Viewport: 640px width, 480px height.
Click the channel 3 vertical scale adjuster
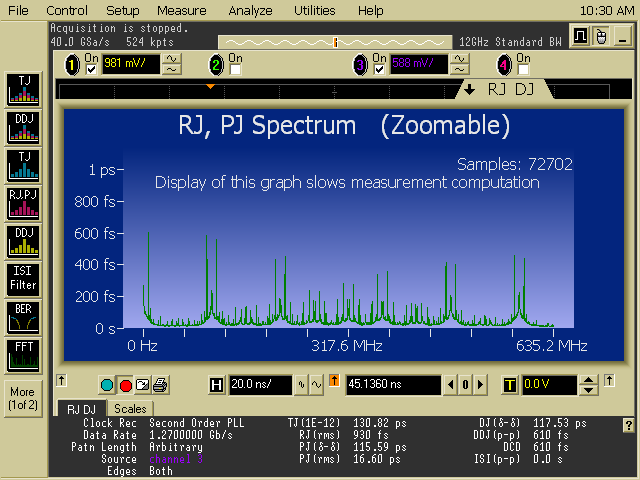point(460,64)
